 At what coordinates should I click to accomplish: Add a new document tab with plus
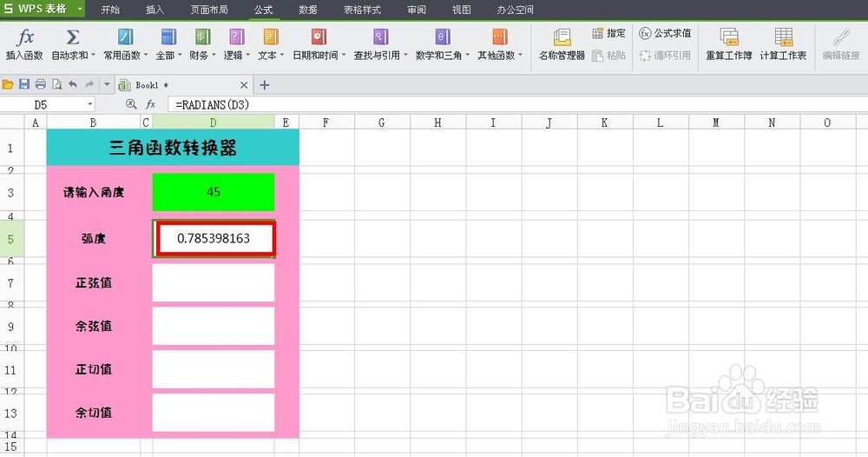point(265,85)
